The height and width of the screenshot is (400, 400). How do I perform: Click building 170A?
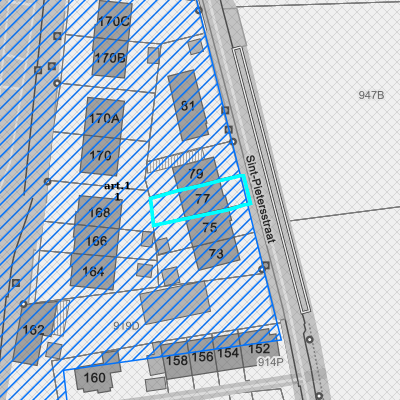[x=104, y=118]
